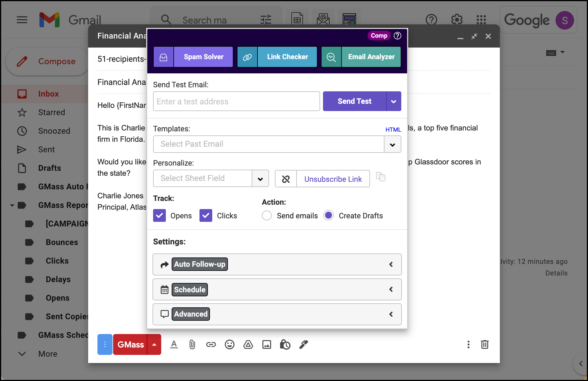This screenshot has height=381, width=588.
Task: Discard the draft with trash icon
Action: tap(485, 344)
